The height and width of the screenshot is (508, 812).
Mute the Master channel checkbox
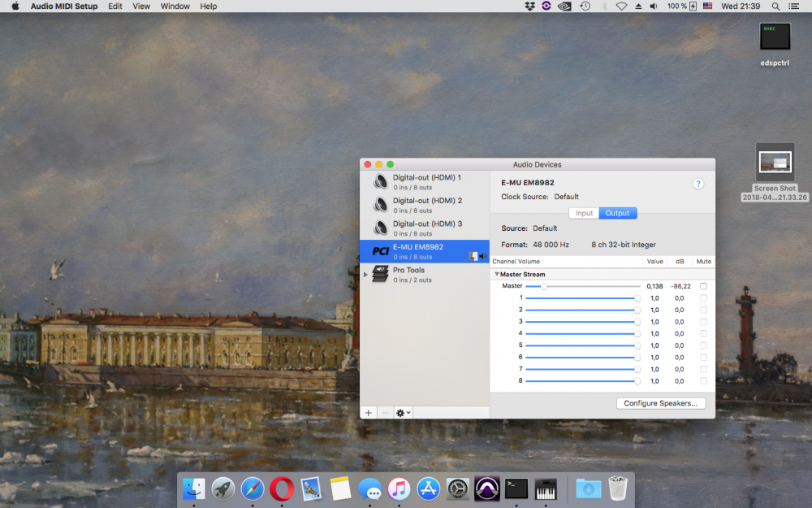pos(703,286)
